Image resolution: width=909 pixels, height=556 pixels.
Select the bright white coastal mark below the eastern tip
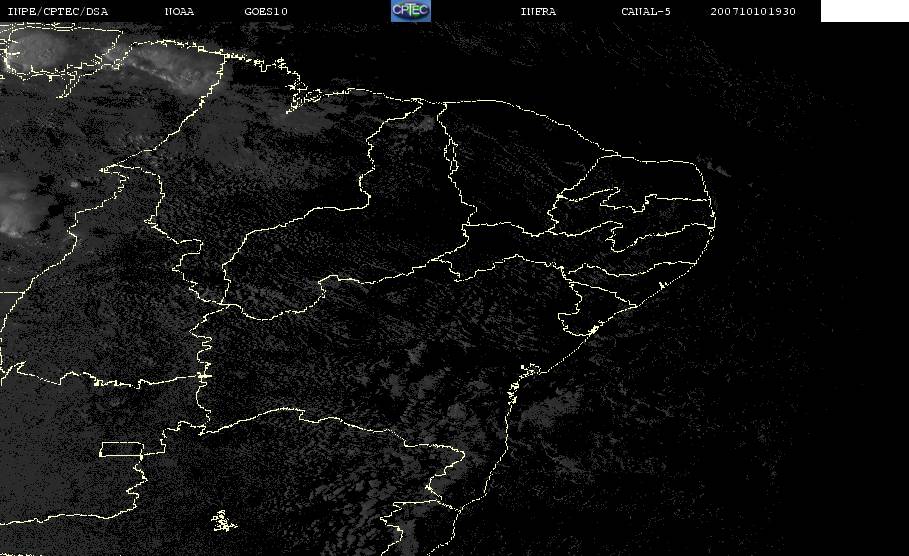coord(662,285)
